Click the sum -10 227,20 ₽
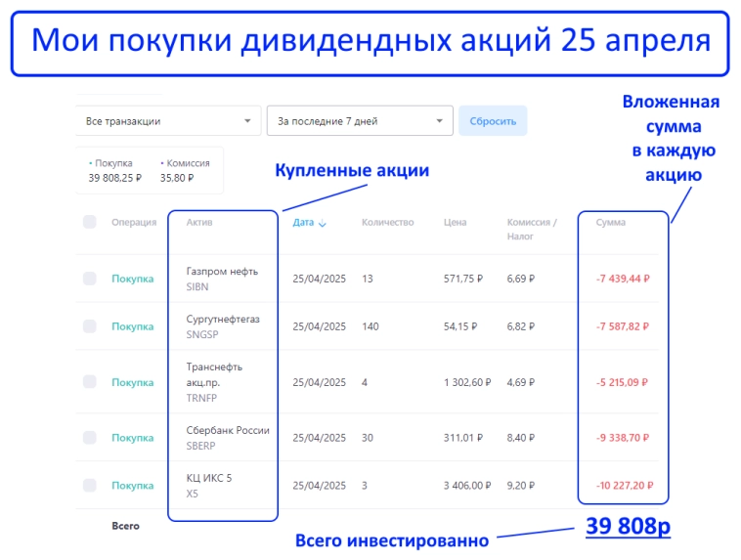741x560 pixels. point(625,486)
